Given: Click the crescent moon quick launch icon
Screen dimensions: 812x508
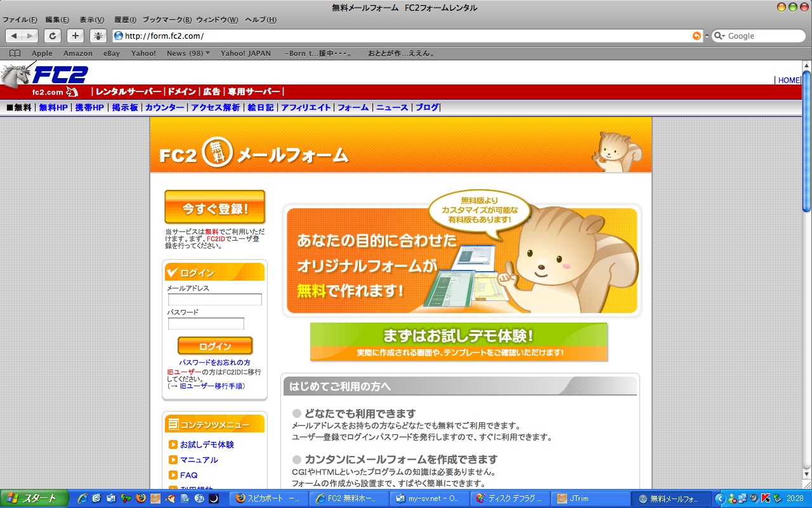Looking at the screenshot, I should (214, 498).
